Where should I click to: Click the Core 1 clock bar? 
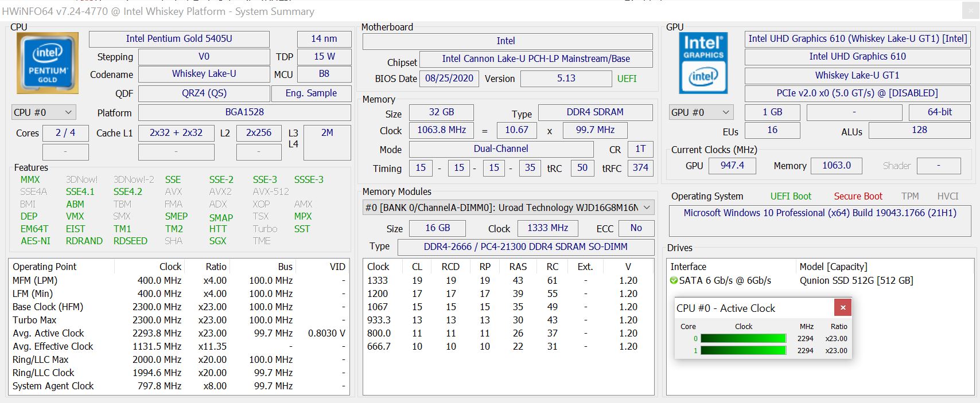click(x=743, y=350)
